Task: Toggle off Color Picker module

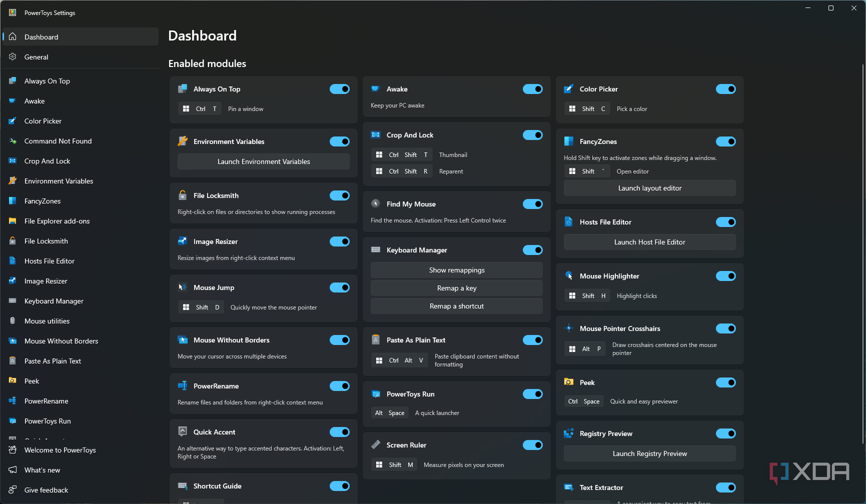Action: coord(726,89)
